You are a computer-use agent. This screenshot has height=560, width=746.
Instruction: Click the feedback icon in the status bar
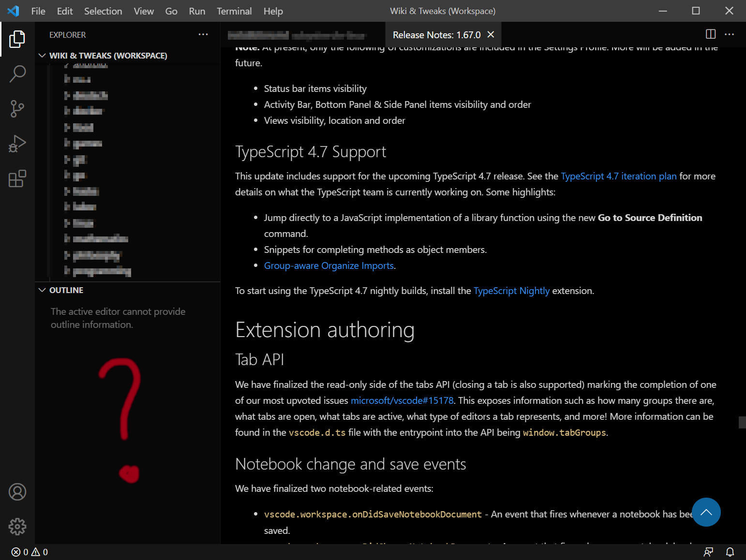(708, 552)
